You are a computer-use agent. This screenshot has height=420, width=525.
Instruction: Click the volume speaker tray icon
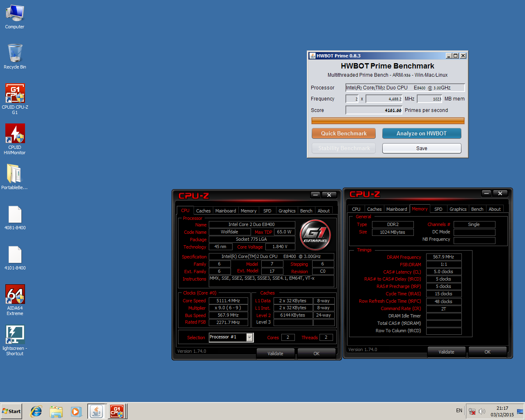point(482,411)
